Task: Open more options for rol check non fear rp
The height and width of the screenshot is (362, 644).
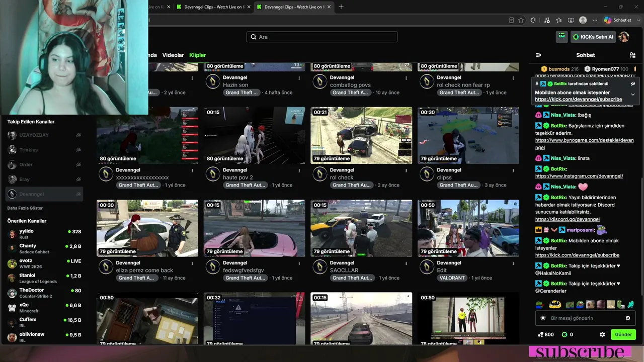Action: click(x=513, y=78)
